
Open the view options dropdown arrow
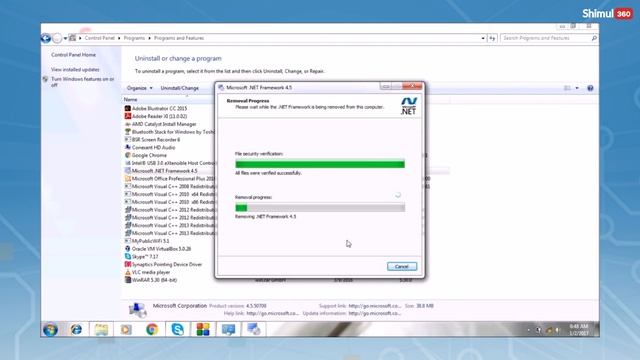coord(577,88)
